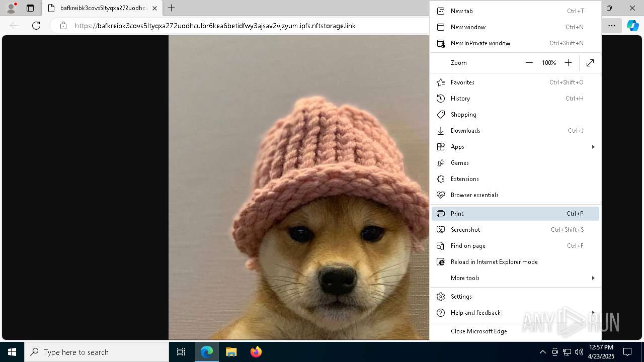Expand the Apps submenu arrow
This screenshot has width=644, height=362.
(x=593, y=147)
